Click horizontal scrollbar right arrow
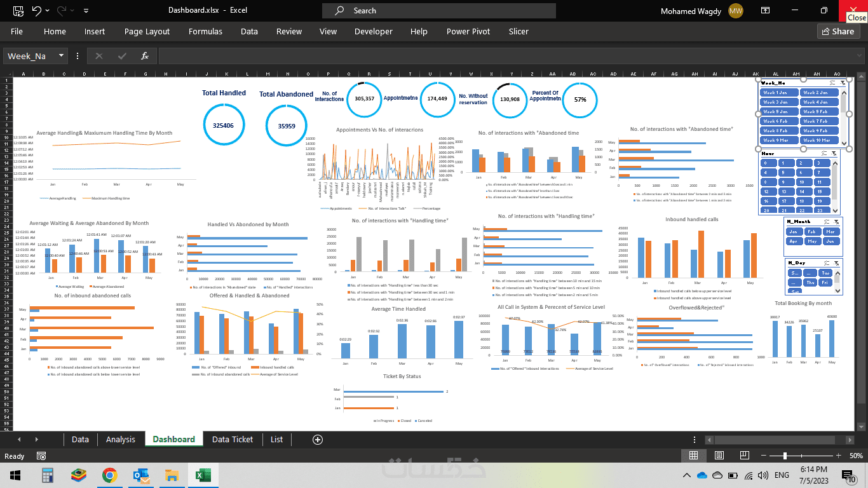The image size is (868, 488). (x=850, y=440)
